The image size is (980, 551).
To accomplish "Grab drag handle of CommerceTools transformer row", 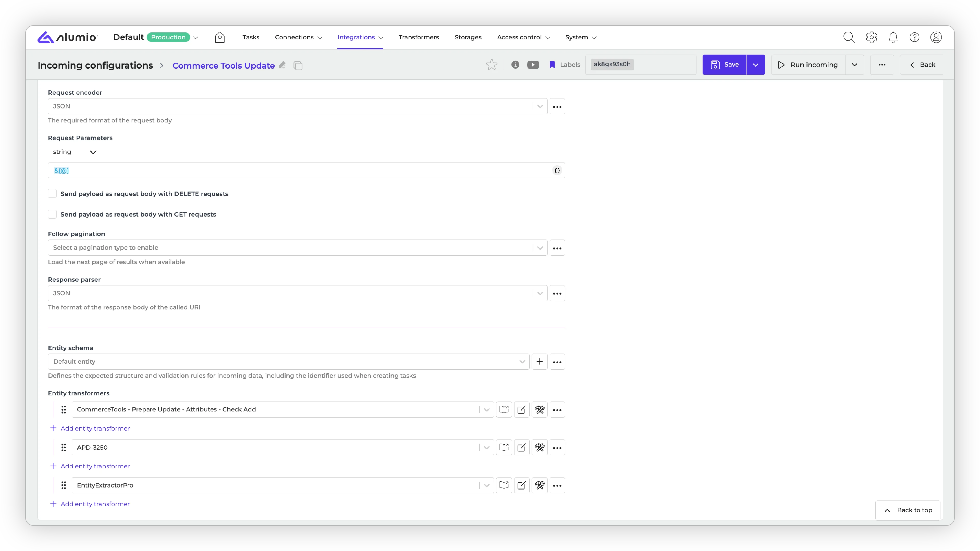I will point(64,409).
